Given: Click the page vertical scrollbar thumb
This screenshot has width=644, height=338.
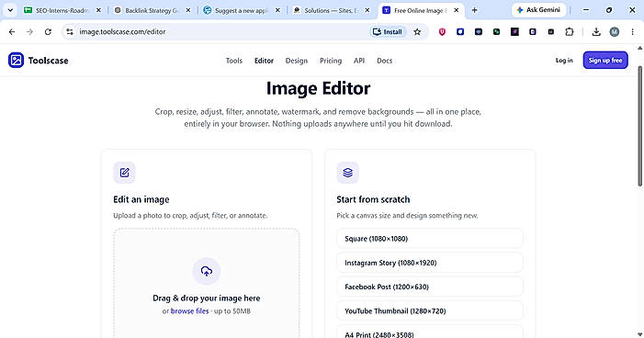Looking at the screenshot, I should click(x=640, y=125).
